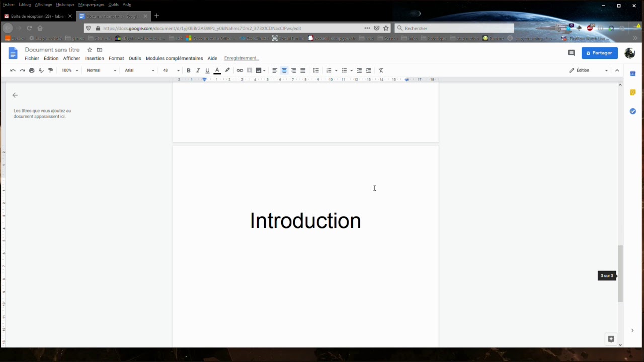The image size is (644, 362).
Task: Increase the paragraph indent
Action: [x=369, y=70]
